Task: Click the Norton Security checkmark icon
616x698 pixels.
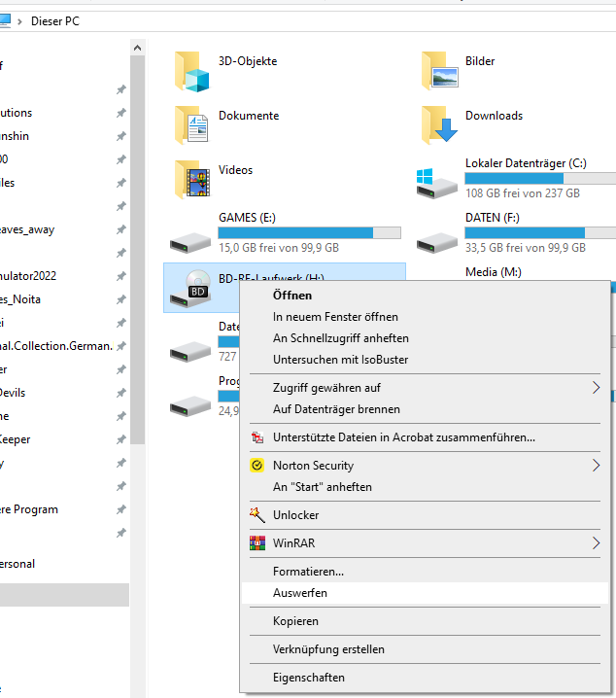Action: click(257, 466)
